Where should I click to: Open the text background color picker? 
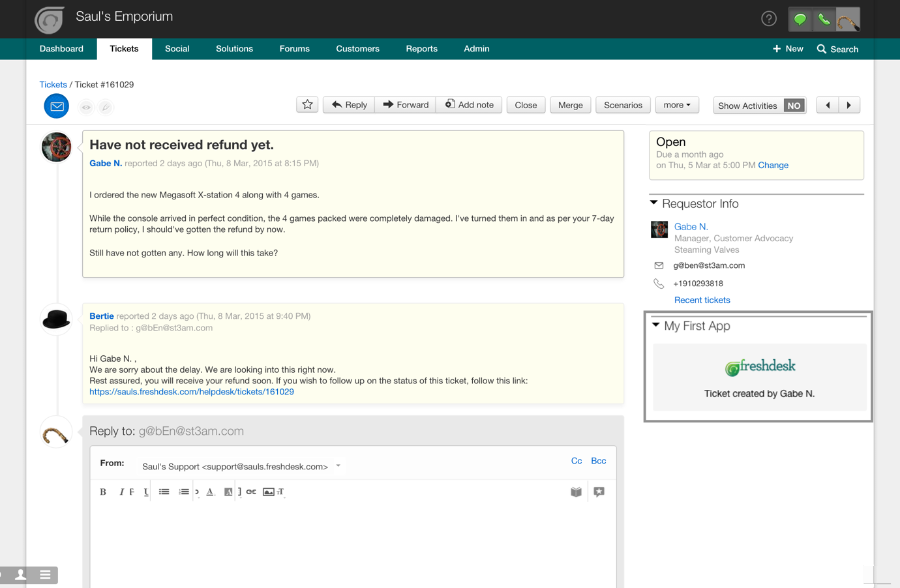coord(228,492)
